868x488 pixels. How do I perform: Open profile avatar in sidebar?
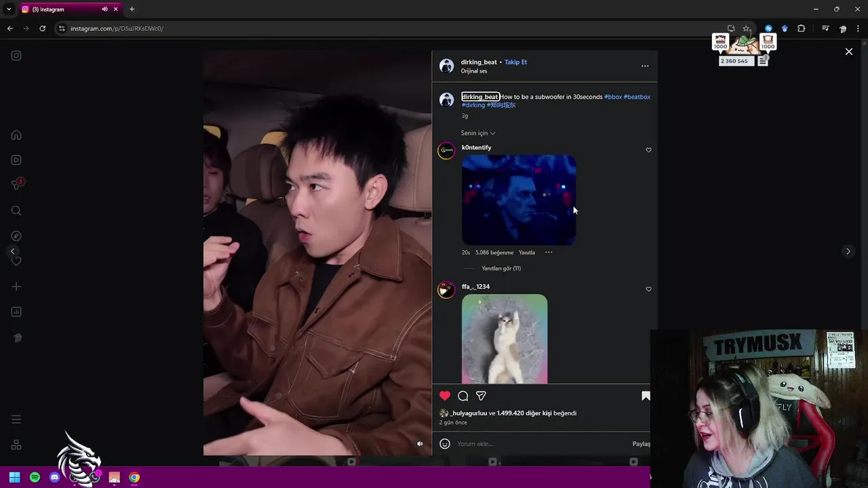(x=16, y=338)
